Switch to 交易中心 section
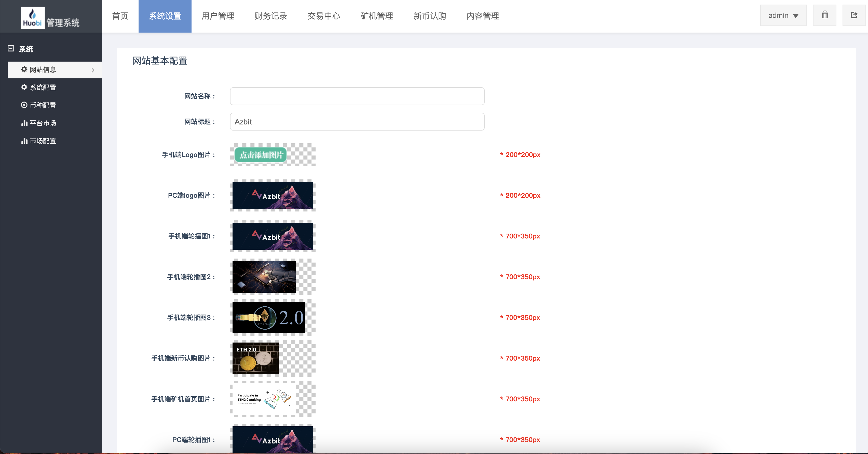The height and width of the screenshot is (454, 868). (x=323, y=16)
